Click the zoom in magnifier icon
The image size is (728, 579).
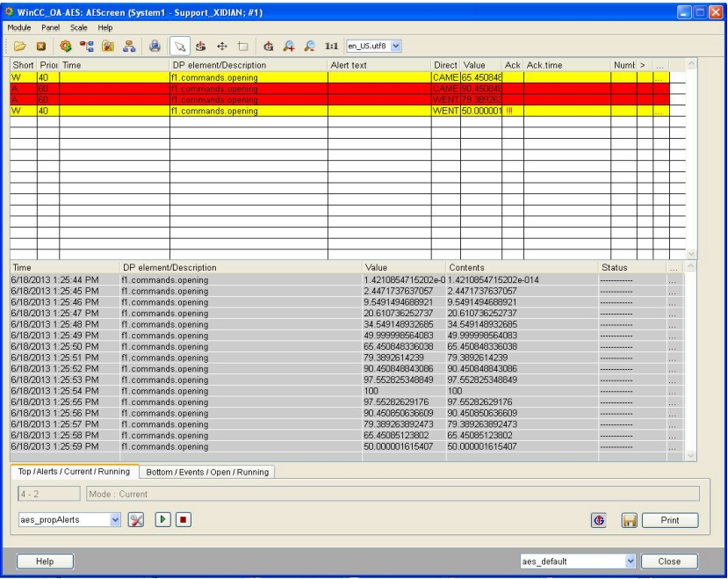coord(291,45)
